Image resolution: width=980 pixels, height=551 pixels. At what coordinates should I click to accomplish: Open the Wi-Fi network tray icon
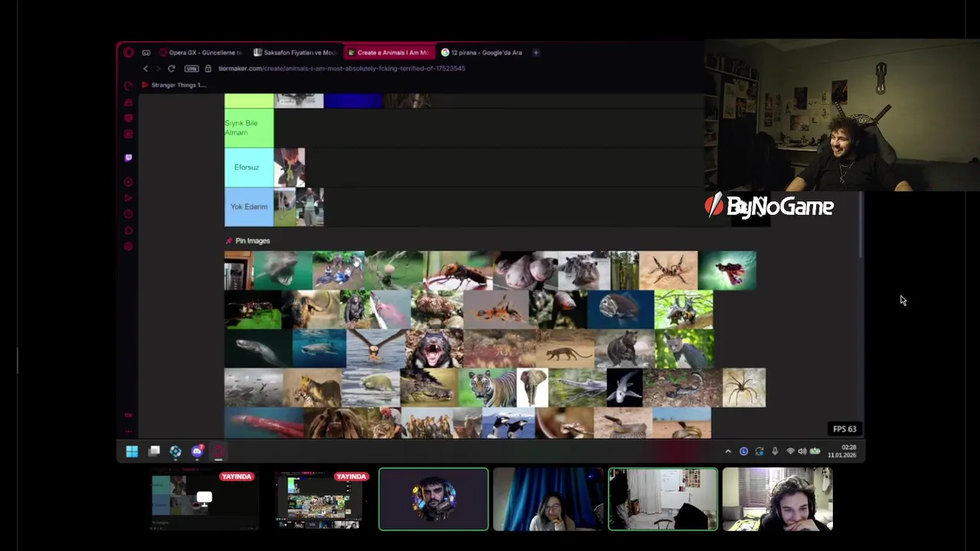point(790,452)
